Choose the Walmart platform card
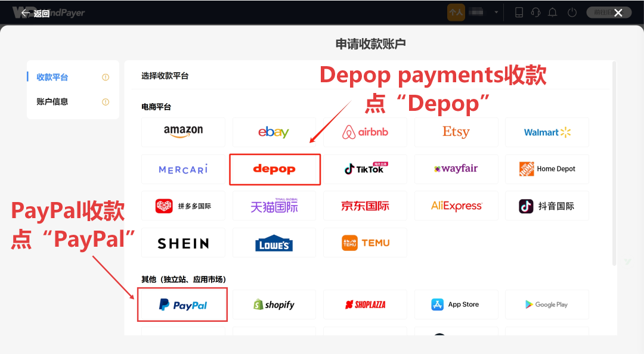644x354 pixels. (x=547, y=132)
